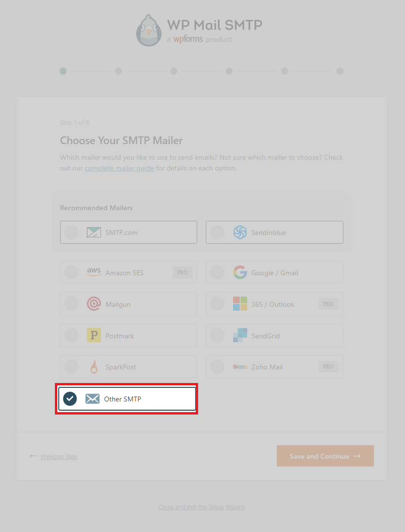The height and width of the screenshot is (532, 405).
Task: Switch to the Mailgun mailer option
Action: pos(128,303)
